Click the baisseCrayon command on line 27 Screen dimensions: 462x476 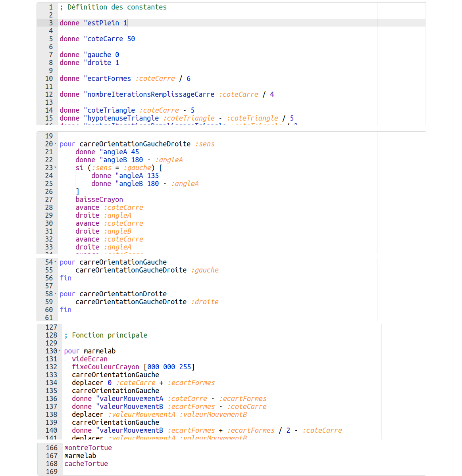click(x=99, y=200)
